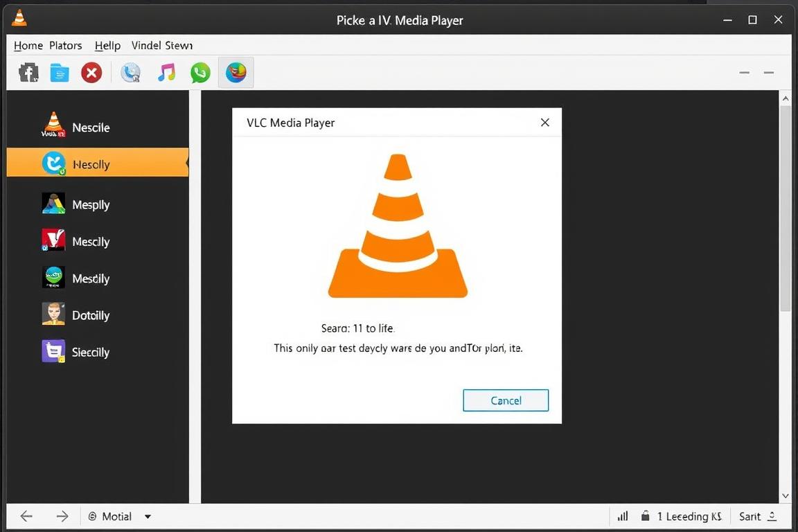Click the green WhatsApp toolbar icon
The image size is (798, 532).
(x=200, y=73)
